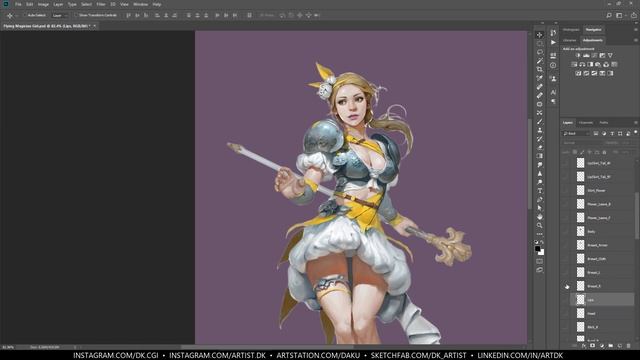Toggle visibility of Breast_L layer
This screenshot has width=640, height=360.
coord(566,272)
